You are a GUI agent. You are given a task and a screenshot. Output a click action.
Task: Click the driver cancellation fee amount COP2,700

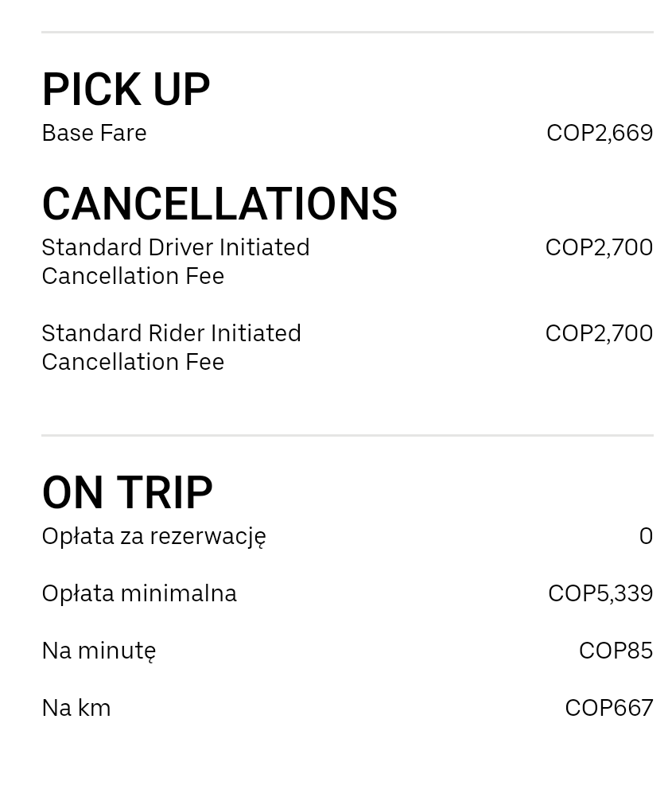599,247
